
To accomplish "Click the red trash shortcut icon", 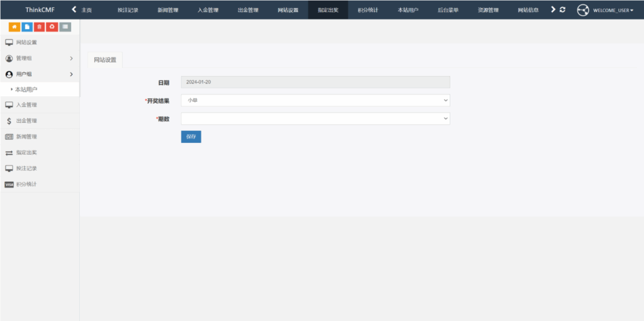I will 40,26.
